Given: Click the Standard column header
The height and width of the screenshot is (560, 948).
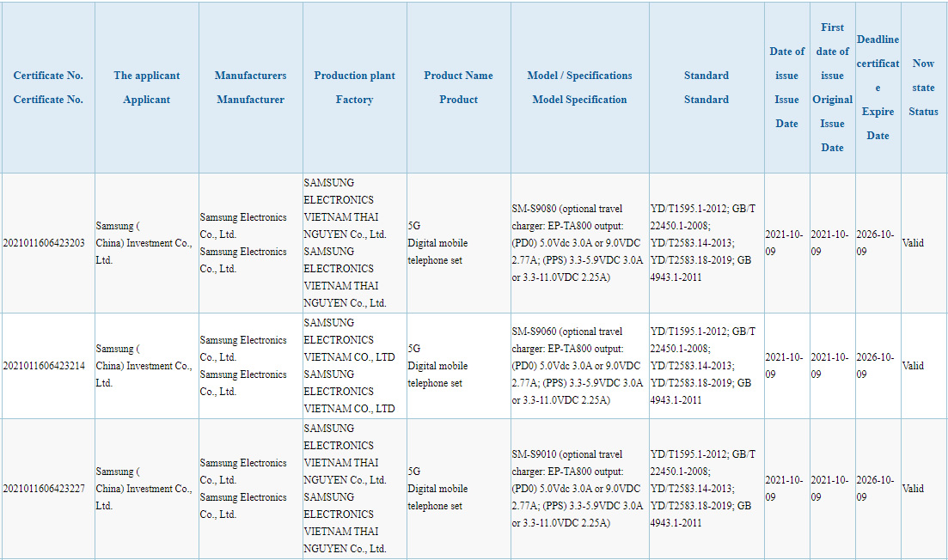Looking at the screenshot, I should (x=706, y=88).
